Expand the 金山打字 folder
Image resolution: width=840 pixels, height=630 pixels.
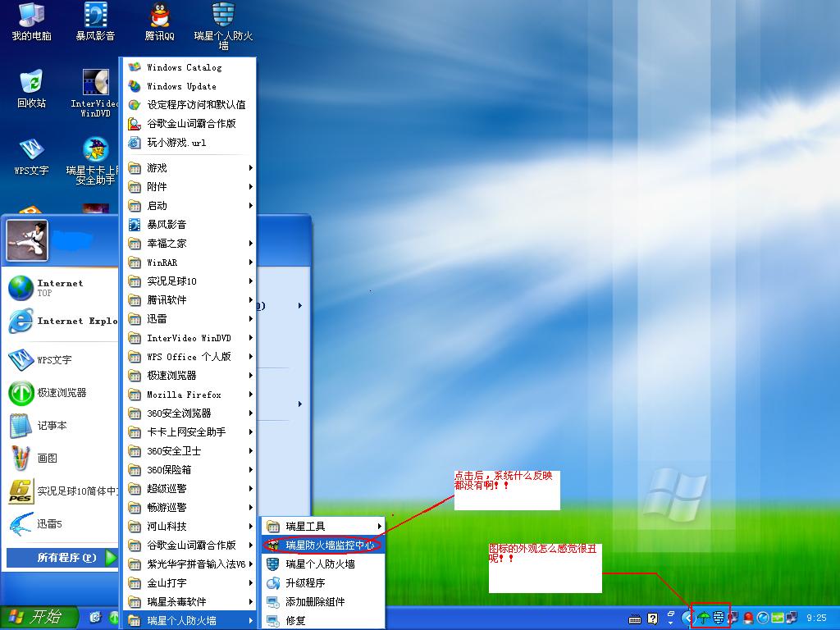click(189, 583)
